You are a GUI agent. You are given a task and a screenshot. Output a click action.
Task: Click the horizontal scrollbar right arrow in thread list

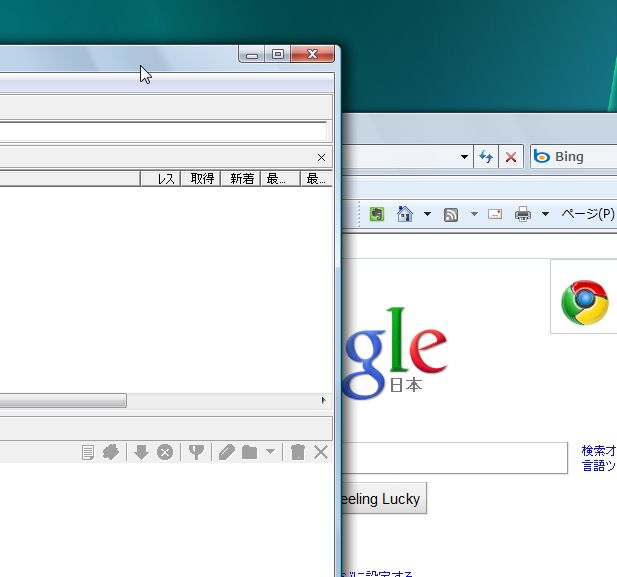[323, 400]
